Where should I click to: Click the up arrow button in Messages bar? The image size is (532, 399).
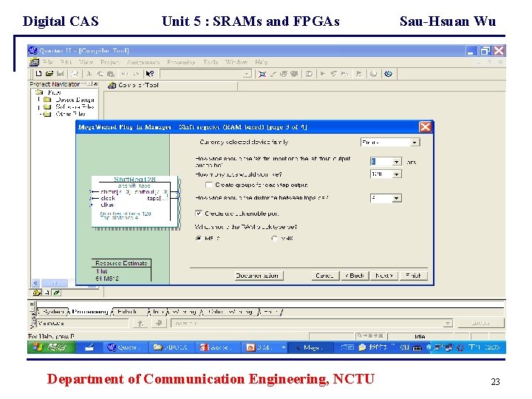pos(140,324)
